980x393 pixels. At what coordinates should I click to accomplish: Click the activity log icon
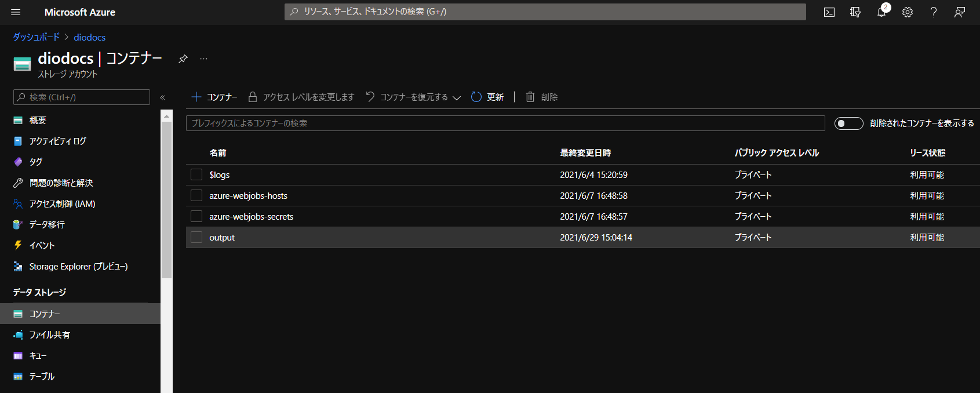18,141
